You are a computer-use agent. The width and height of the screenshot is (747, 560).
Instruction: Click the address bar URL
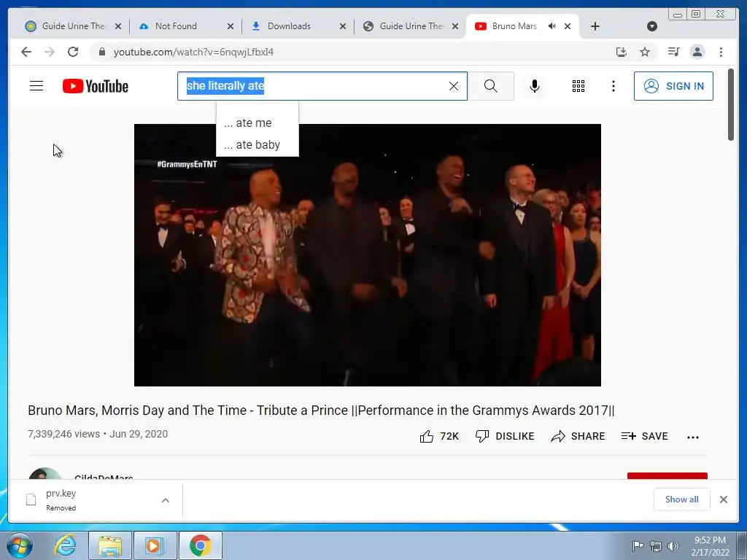pyautogui.click(x=193, y=52)
